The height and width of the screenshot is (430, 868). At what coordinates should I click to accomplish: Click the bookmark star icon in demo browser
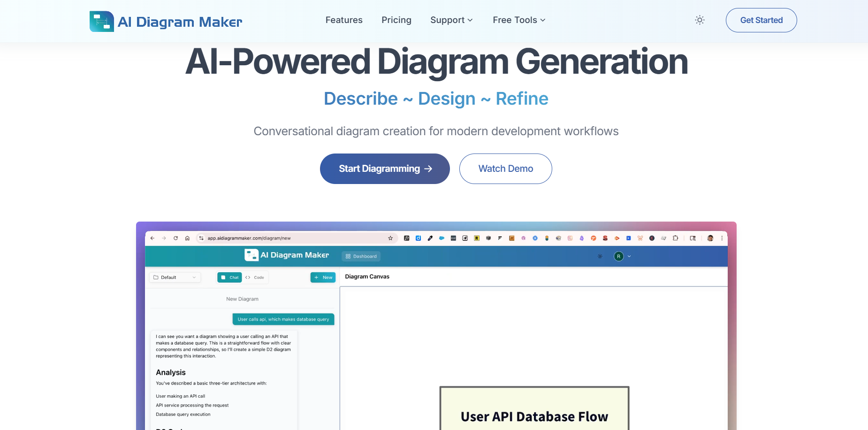coord(390,238)
